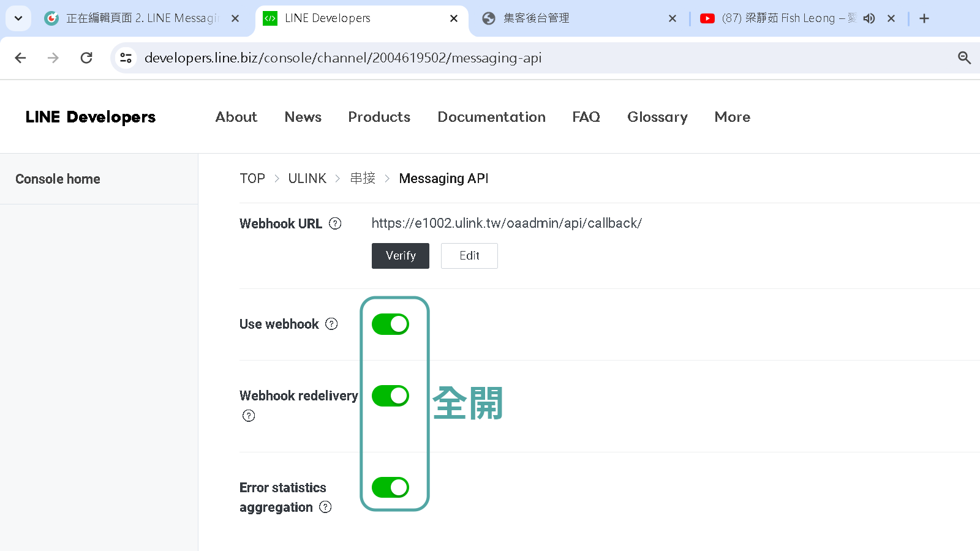Click the LINE Developers tab favicon
This screenshot has width=980, height=551.
pyautogui.click(x=270, y=18)
